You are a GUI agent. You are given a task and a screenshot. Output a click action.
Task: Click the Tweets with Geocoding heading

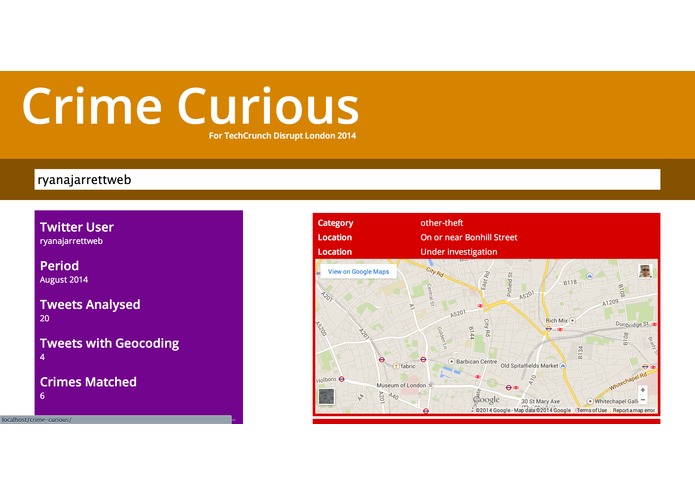[109, 343]
